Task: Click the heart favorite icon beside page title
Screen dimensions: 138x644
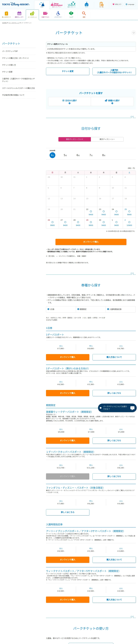Action: click(133, 33)
